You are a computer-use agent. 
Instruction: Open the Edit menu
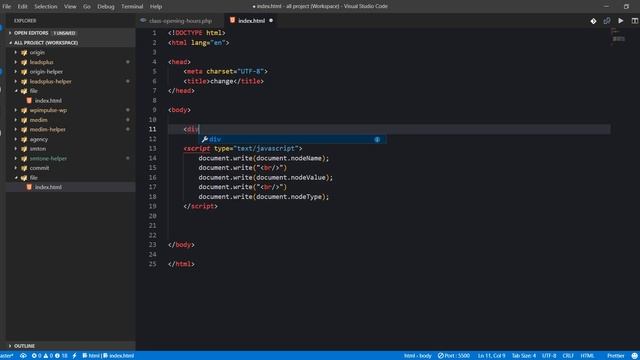[x=22, y=7]
